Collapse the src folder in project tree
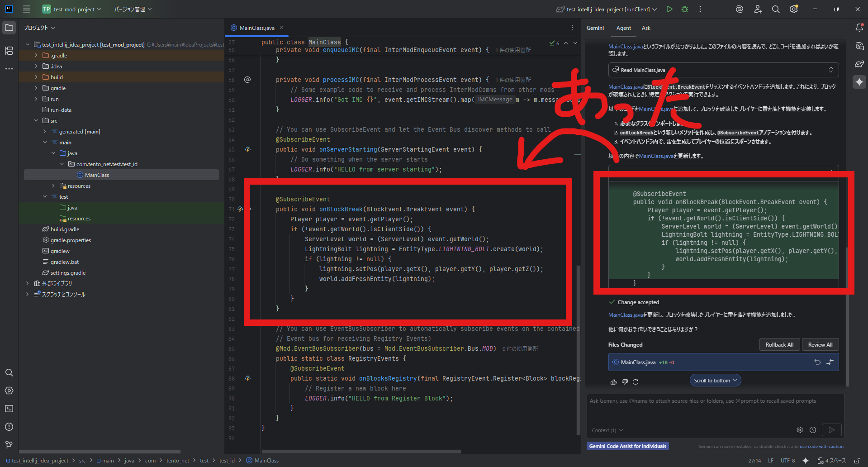 pos(36,121)
